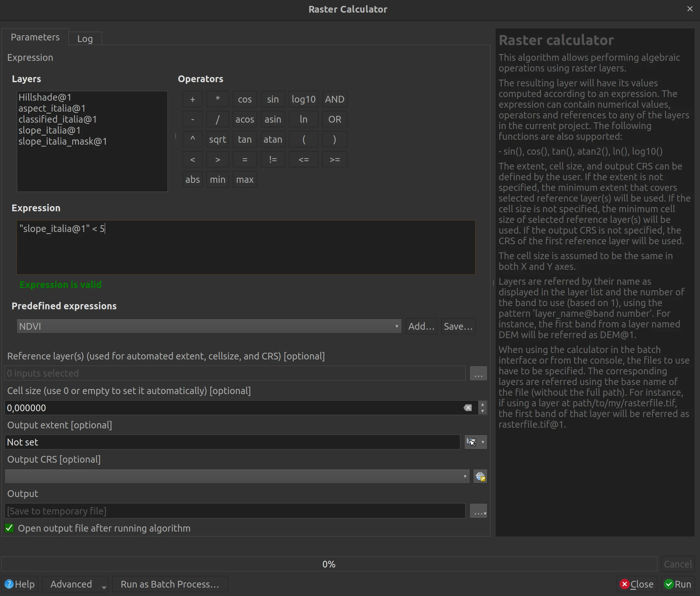
Task: Click the Help button
Action: click(x=20, y=584)
